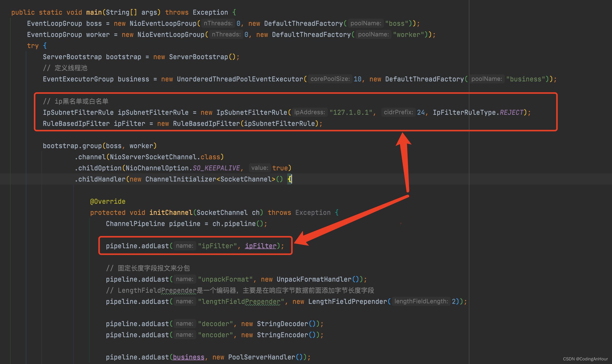
Task: Click the highlighted opening brace after ChannelInitializer
Action: coord(289,179)
